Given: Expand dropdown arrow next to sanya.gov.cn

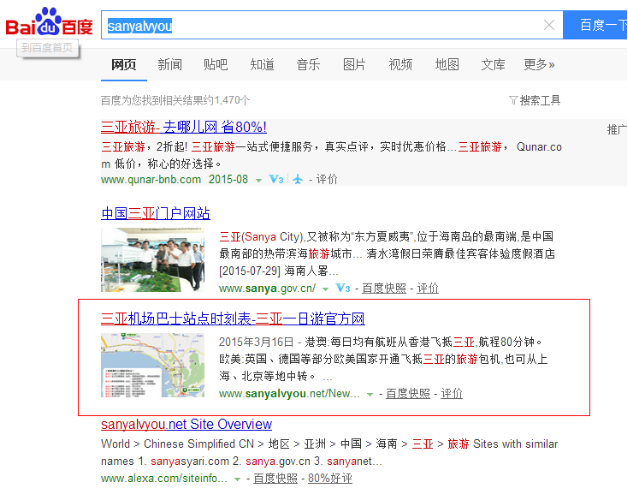Looking at the screenshot, I should (326, 289).
